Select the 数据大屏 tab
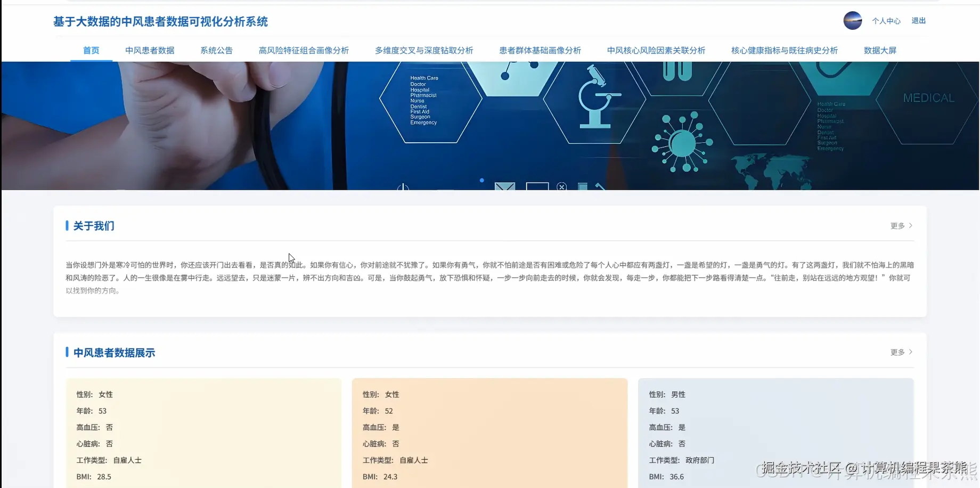 coord(880,50)
